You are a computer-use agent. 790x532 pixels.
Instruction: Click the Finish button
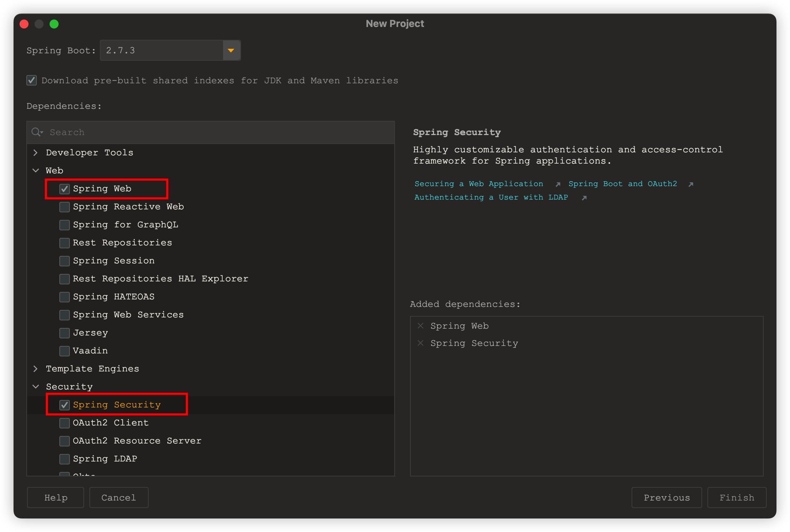tap(736, 497)
